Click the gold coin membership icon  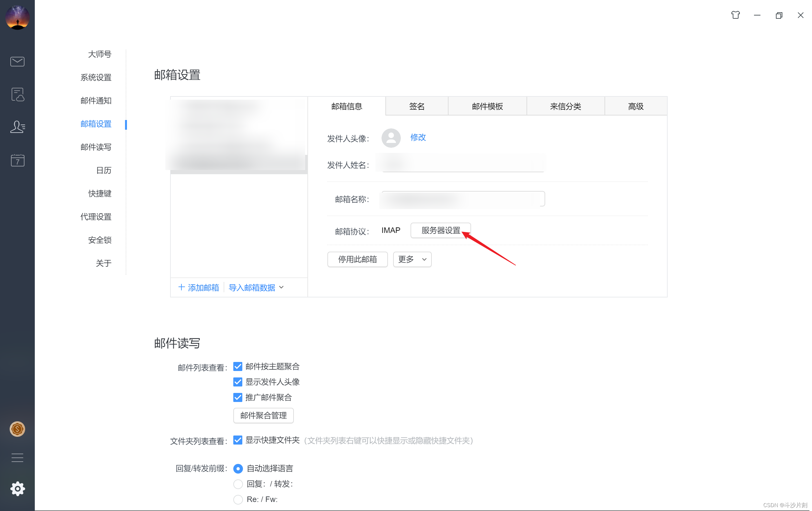(17, 429)
